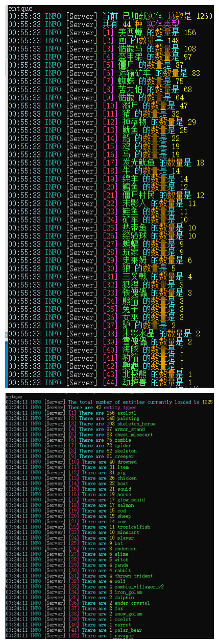Viewport: 219px width, 644px height.
Task: Click the '26 chicken' line
Action: (x=71, y=479)
